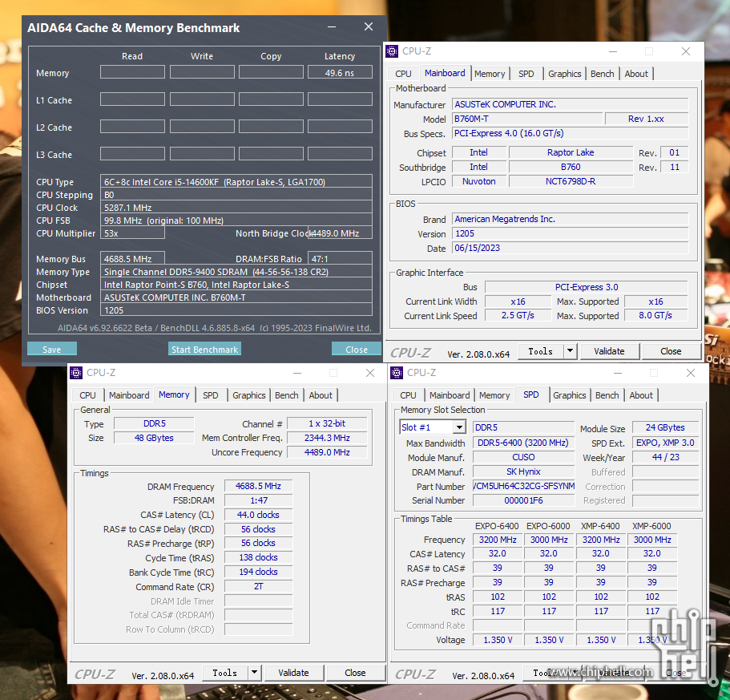Click Validate in the CPU-Z Memory window
Screen dimensions: 730x700
point(293,673)
